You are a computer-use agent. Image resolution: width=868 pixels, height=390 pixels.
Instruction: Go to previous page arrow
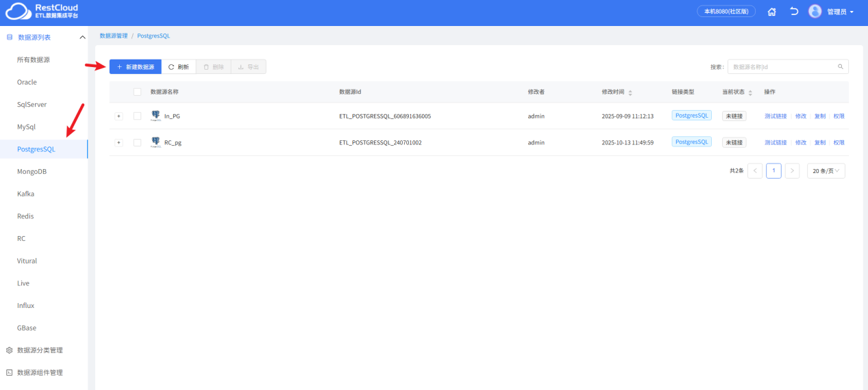point(755,171)
